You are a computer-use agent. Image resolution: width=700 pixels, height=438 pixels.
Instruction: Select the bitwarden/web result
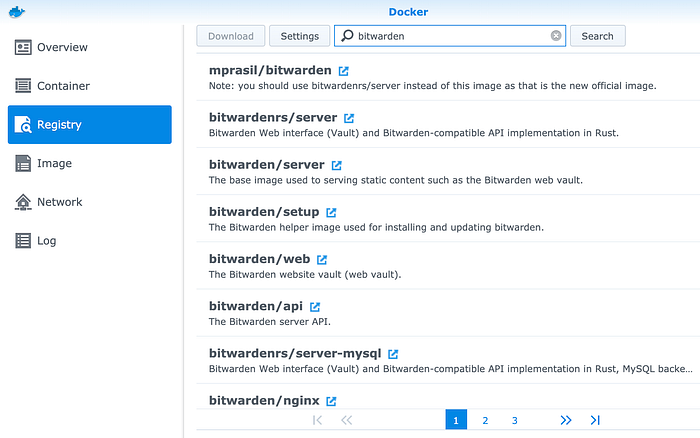448,266
